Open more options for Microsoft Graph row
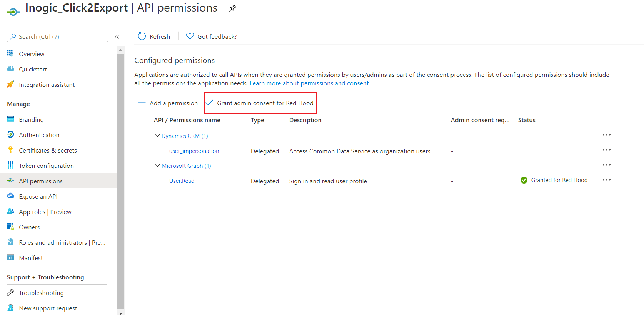This screenshot has height=315, width=644. point(607,165)
